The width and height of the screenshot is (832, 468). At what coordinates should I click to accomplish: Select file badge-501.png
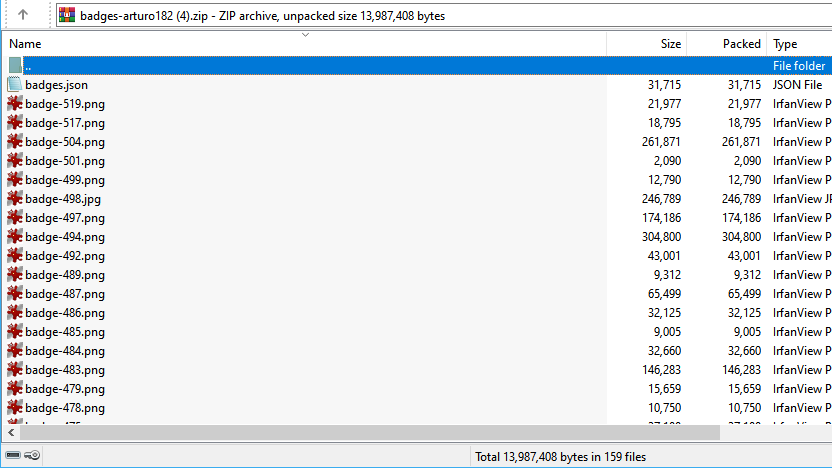point(65,161)
